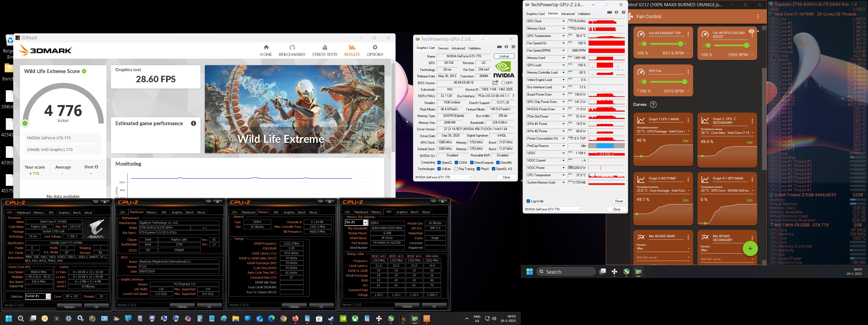Image resolution: width=868 pixels, height=325 pixels.
Task: Open Bench tab in first CPU-Z window
Action: [77, 212]
